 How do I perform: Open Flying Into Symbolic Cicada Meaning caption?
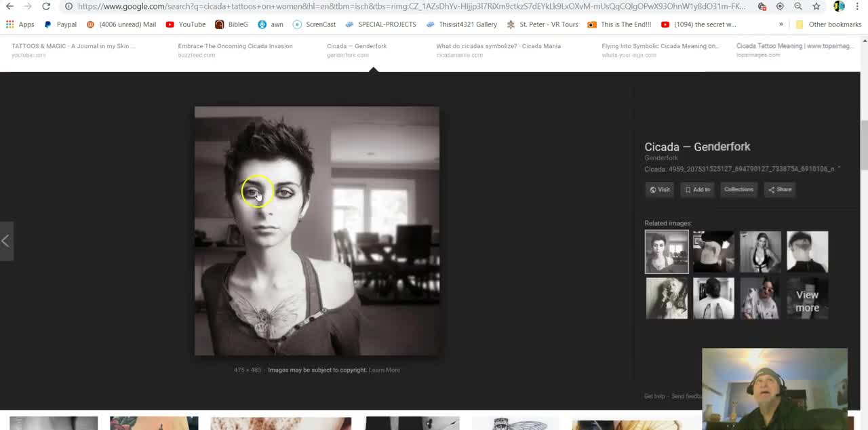pyautogui.click(x=660, y=46)
